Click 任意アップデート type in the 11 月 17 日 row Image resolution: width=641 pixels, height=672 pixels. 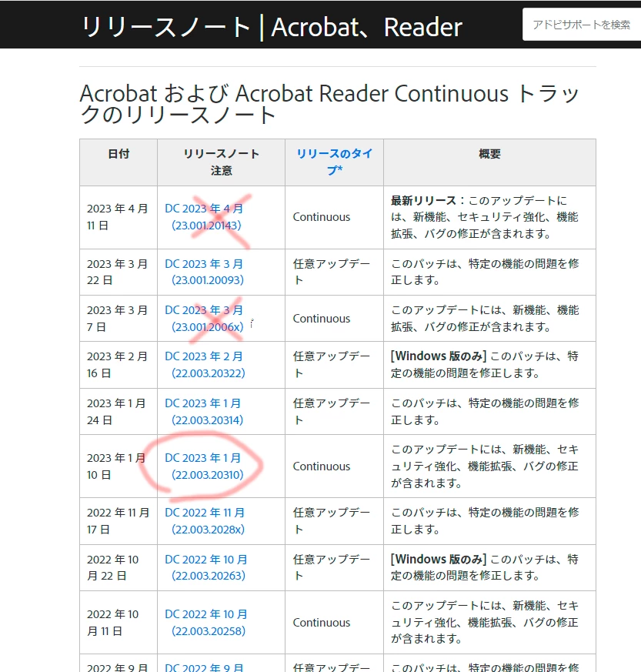point(331,520)
